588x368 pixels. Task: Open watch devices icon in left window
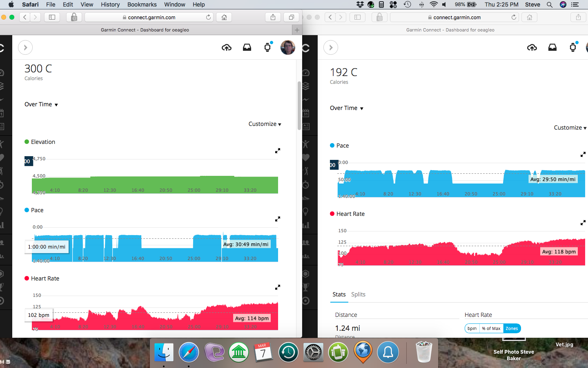[267, 47]
